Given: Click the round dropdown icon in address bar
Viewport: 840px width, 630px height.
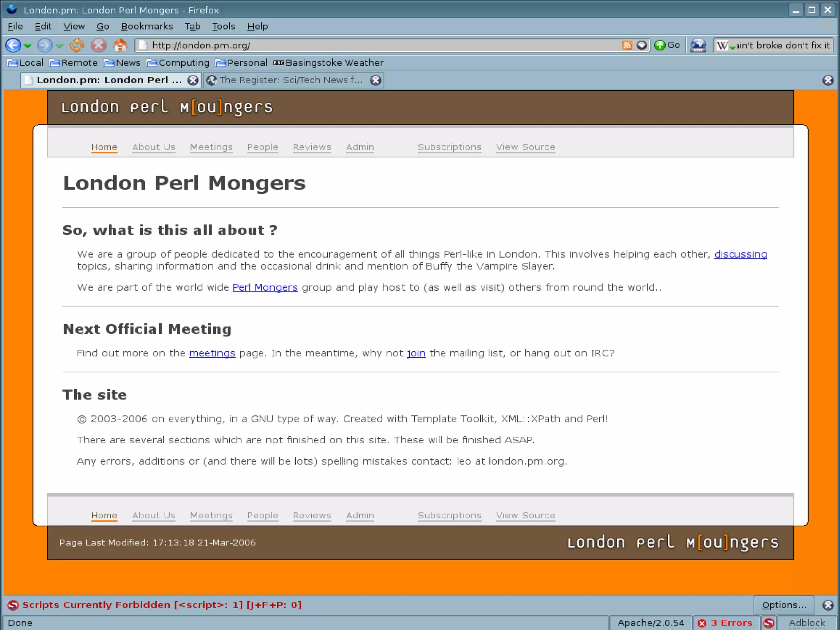Looking at the screenshot, I should [x=642, y=45].
